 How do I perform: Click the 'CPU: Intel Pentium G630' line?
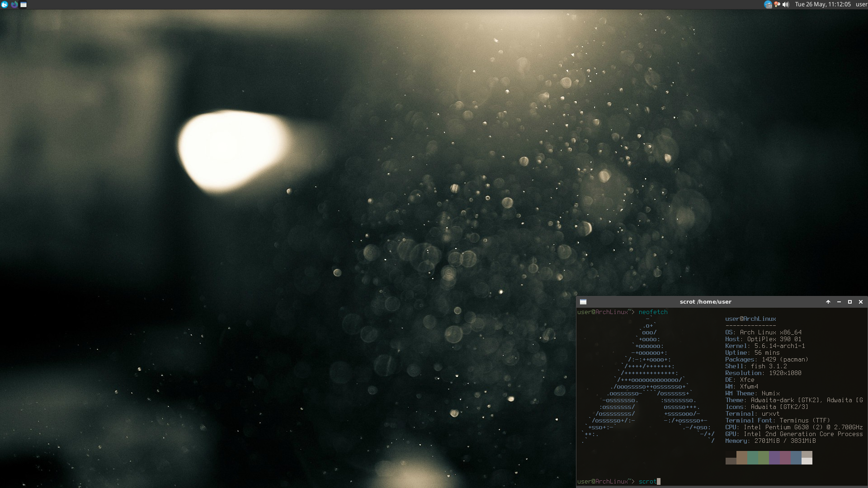click(x=794, y=427)
